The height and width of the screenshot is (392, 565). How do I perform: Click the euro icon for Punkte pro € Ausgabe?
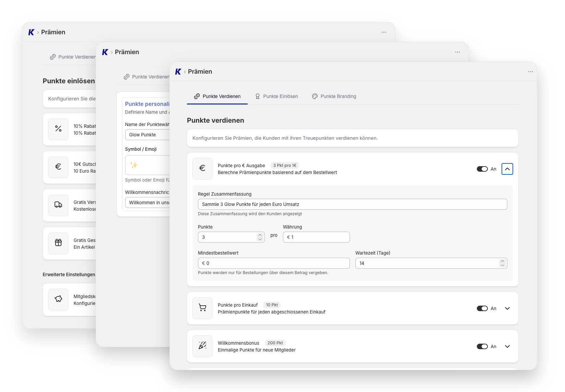[x=202, y=169]
